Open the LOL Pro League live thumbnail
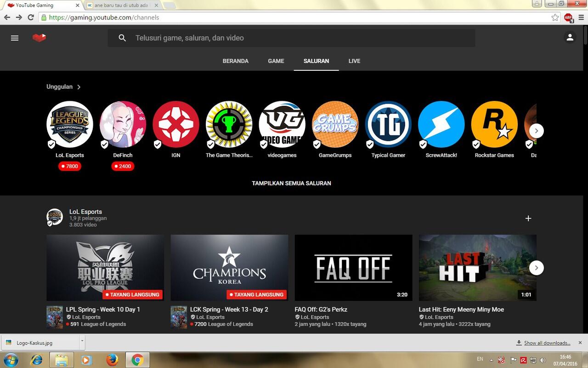The height and width of the screenshot is (368, 588). click(105, 268)
